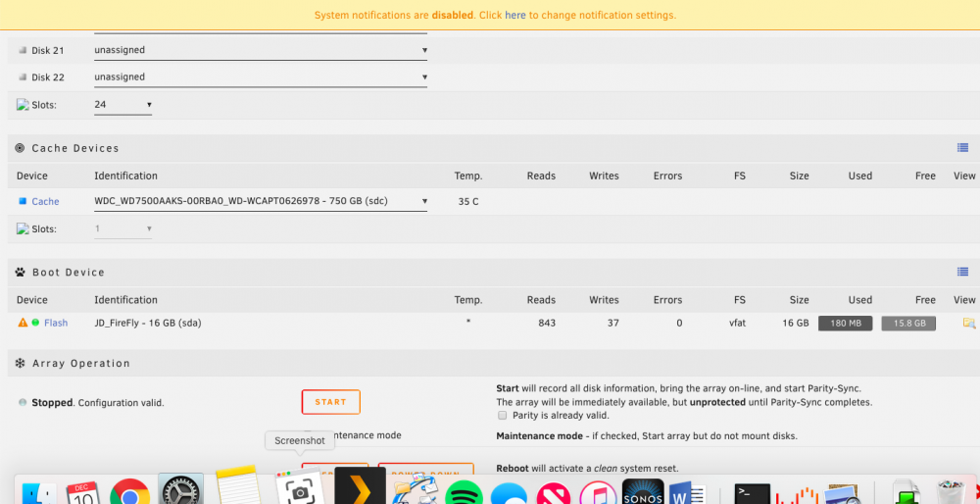Toggle the Cache Devices section view icon
Viewport: 980px width, 504px height.
tap(962, 148)
